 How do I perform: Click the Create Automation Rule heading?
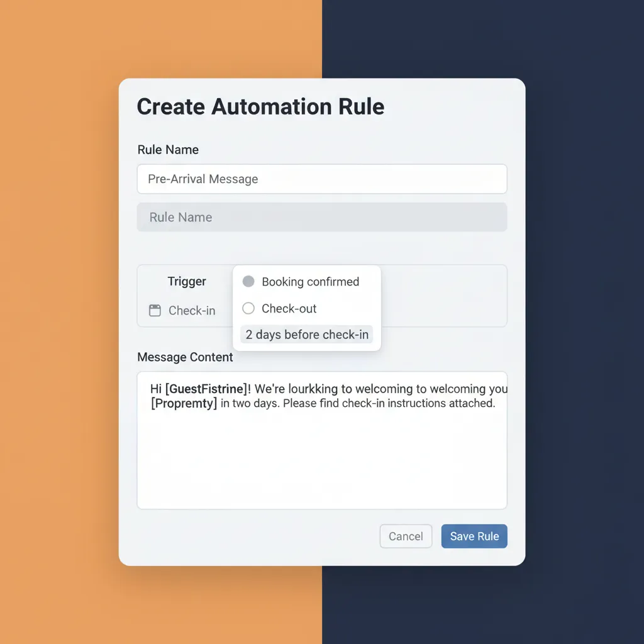tap(260, 107)
